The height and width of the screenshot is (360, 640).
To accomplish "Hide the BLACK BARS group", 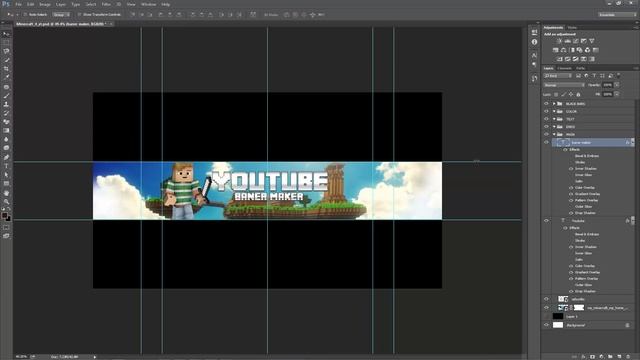I will 547,104.
